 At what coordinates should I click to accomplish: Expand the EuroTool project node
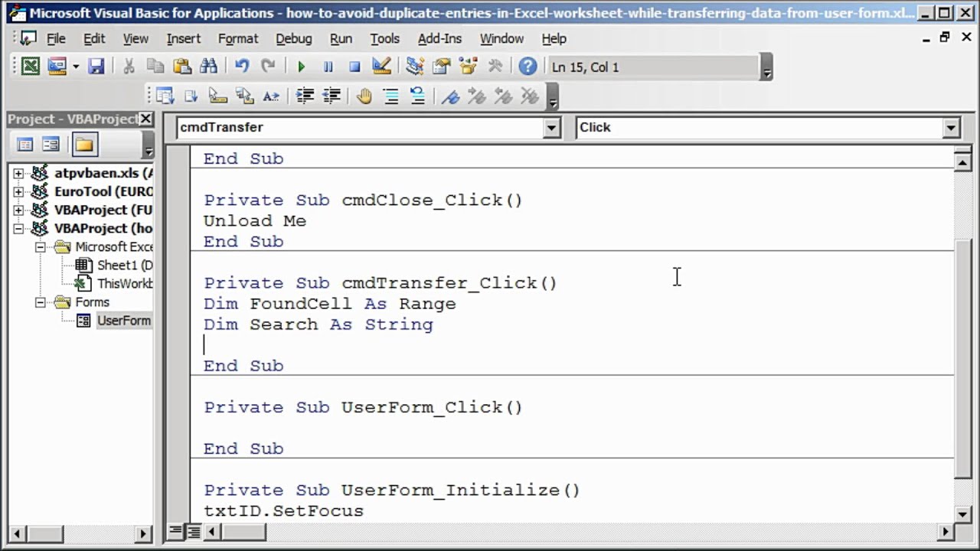[18, 191]
